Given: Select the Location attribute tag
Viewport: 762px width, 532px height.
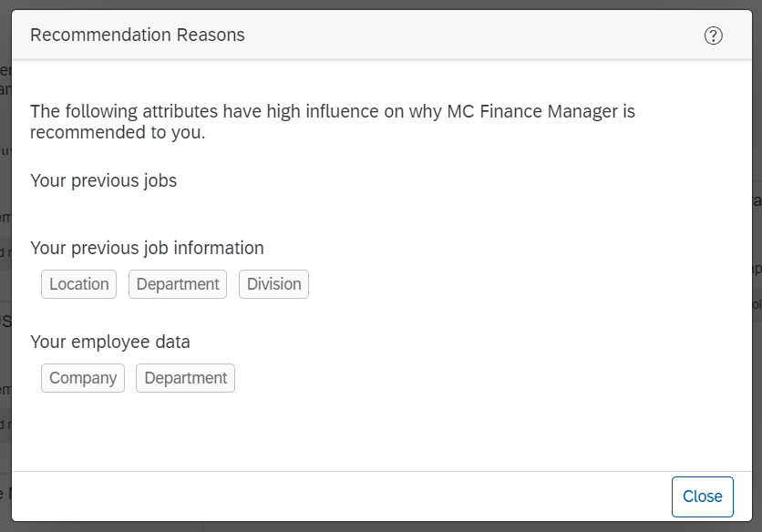Looking at the screenshot, I should pos(79,284).
